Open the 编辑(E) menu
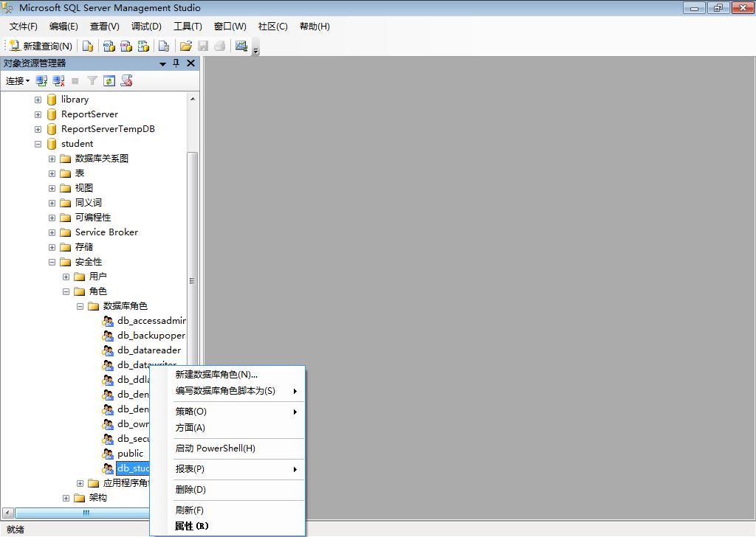The width and height of the screenshot is (756, 537). point(63,27)
